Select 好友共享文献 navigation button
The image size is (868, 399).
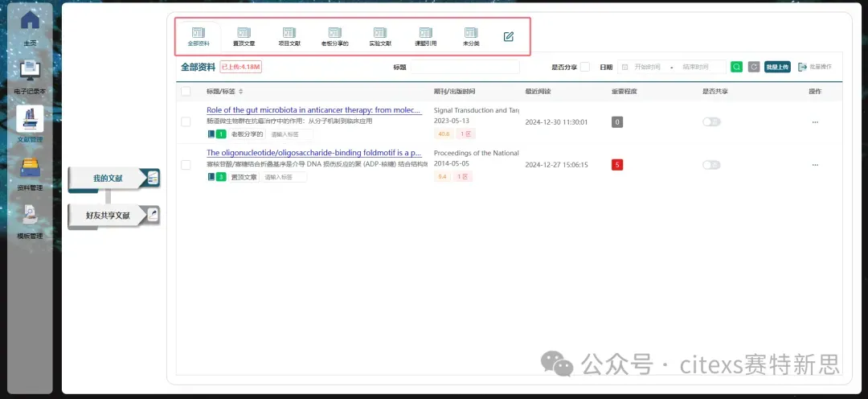pyautogui.click(x=113, y=216)
